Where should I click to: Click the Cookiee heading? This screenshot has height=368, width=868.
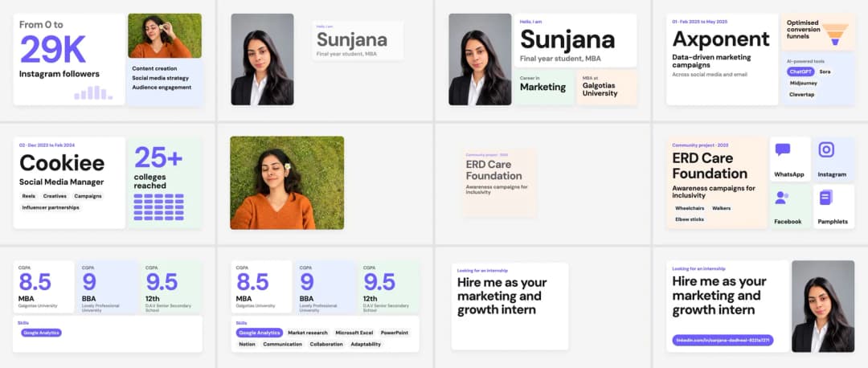[62, 162]
